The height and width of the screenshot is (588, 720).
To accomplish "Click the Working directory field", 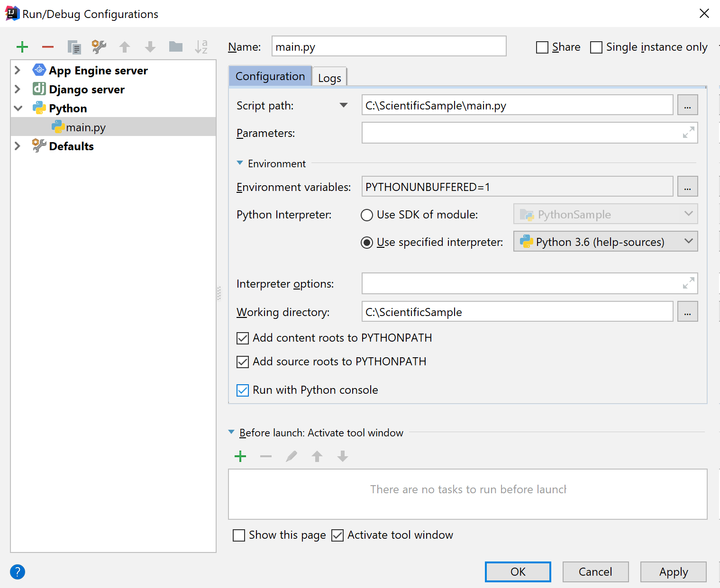I will tap(517, 311).
